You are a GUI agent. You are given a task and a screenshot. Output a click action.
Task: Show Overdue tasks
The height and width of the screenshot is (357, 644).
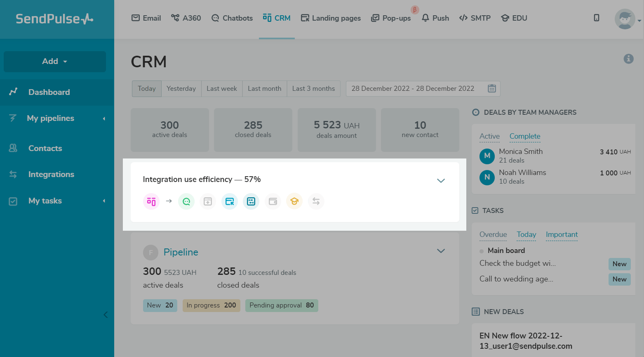[x=493, y=234]
